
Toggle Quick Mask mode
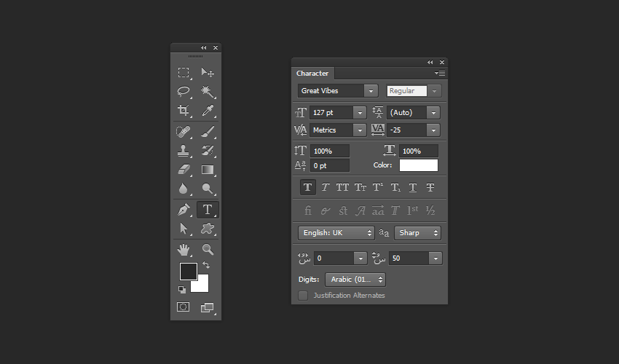(184, 307)
